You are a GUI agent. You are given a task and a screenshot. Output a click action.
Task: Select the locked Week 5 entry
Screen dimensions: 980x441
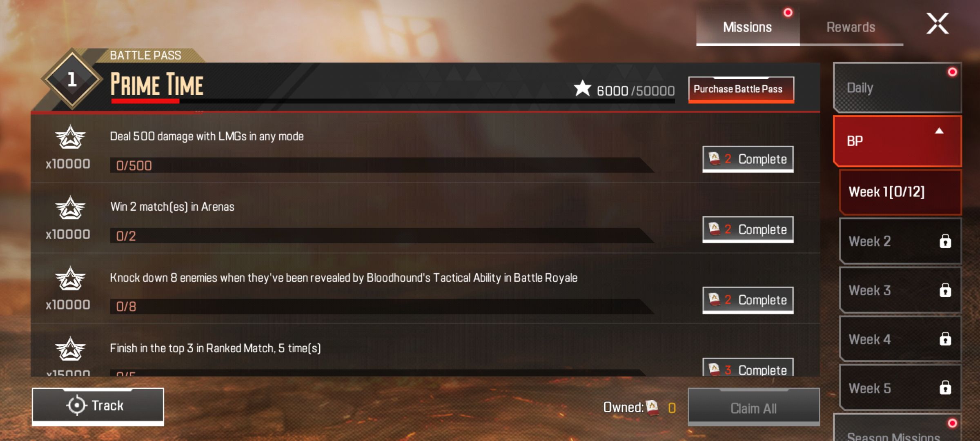(x=900, y=388)
